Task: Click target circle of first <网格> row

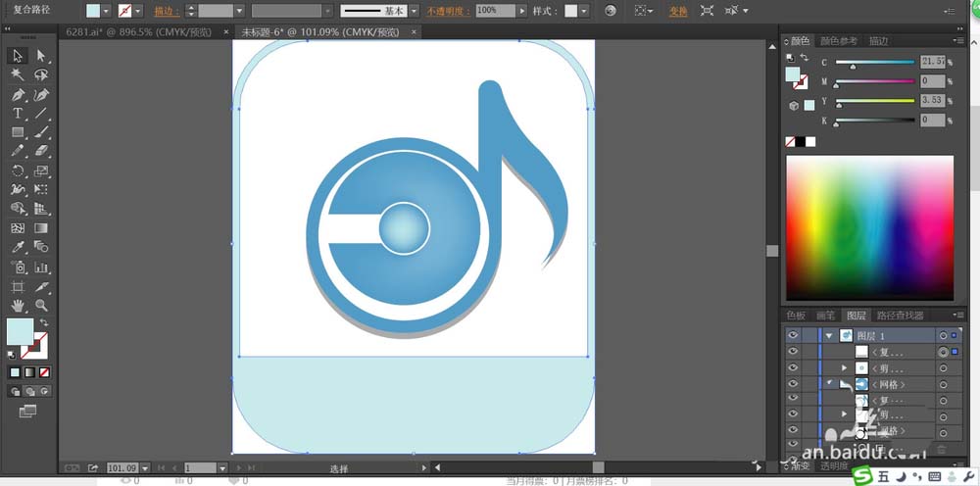Action: [943, 385]
